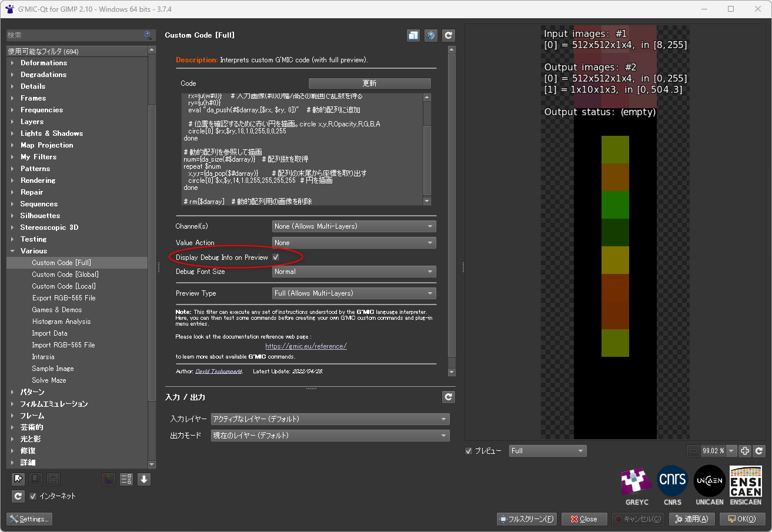Click the refresh filters icon beside インターネット
Image resolution: width=772 pixels, height=532 pixels.
[18, 496]
